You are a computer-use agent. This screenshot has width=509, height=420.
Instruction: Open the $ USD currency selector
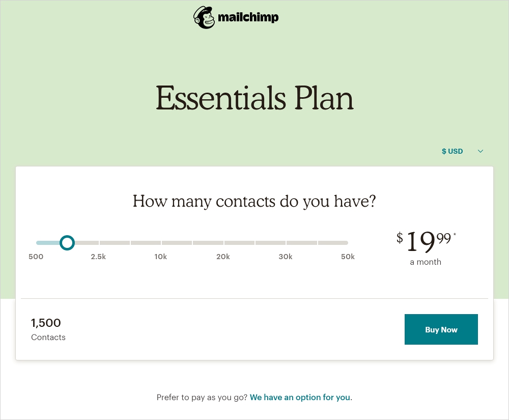click(453, 151)
